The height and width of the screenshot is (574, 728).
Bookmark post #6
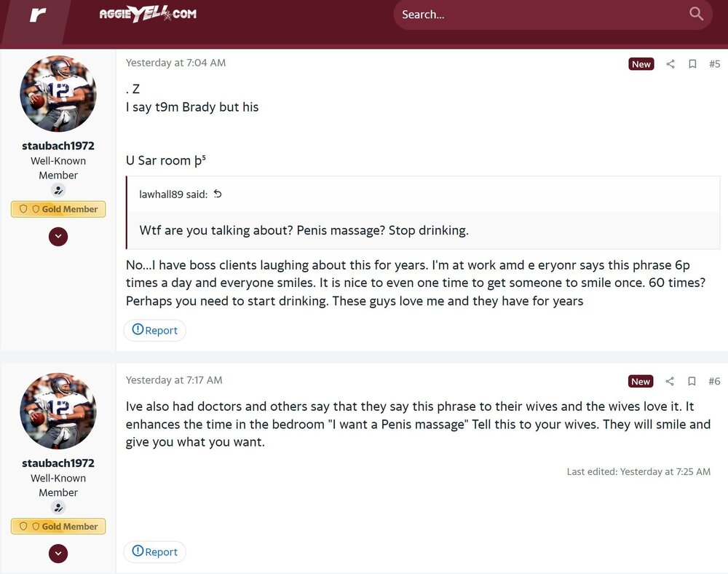click(x=692, y=381)
